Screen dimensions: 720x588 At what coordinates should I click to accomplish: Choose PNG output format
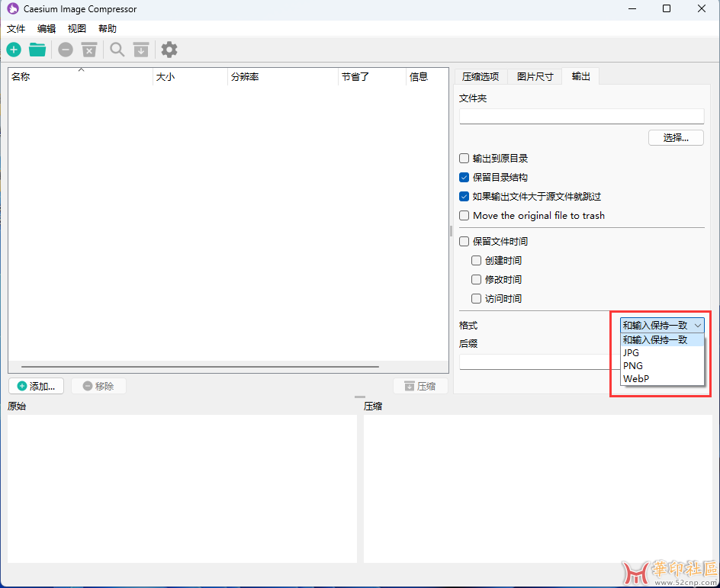(x=662, y=366)
